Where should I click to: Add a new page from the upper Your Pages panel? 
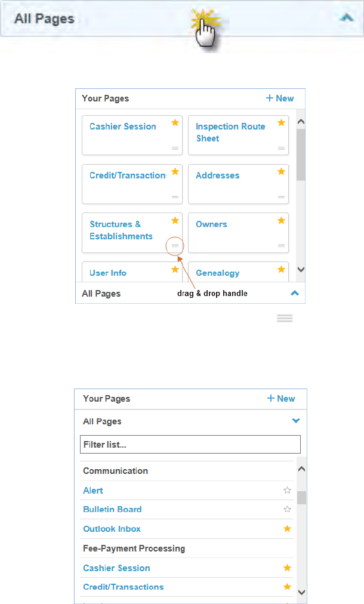280,98
